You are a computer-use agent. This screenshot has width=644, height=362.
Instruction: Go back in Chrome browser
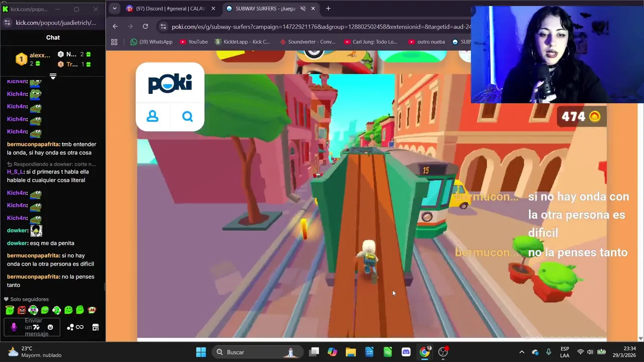[x=115, y=27]
